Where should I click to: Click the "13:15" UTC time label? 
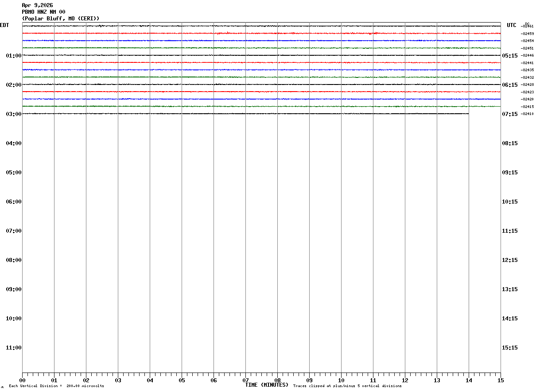510,289
